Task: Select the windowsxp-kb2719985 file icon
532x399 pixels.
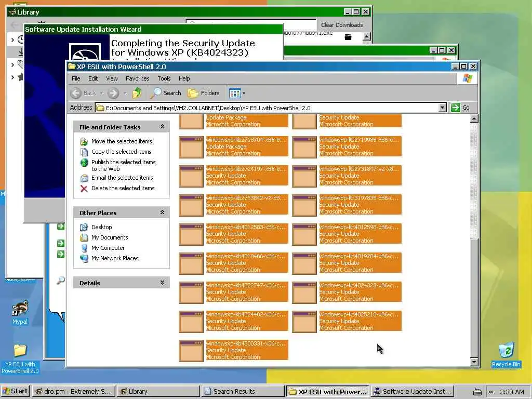Action: point(304,147)
